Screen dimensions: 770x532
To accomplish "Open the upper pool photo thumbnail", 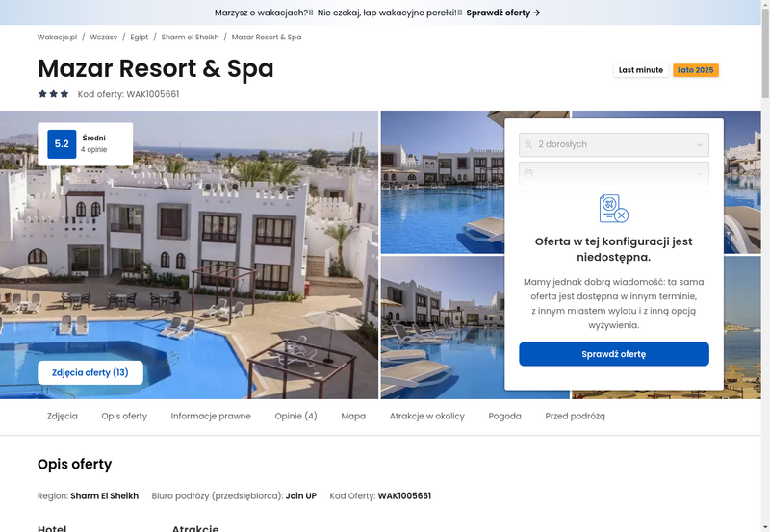I will coord(443,182).
